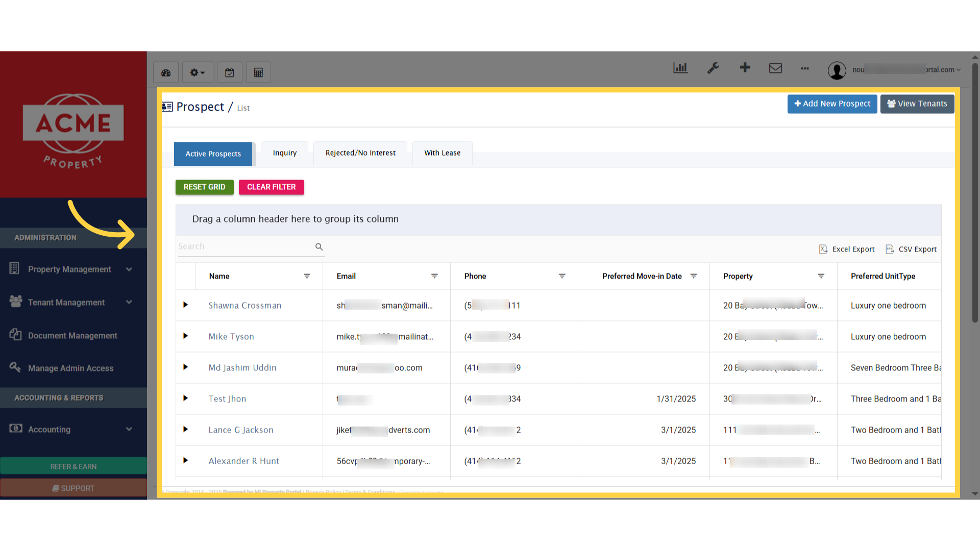Open the envelope messages icon

click(x=775, y=68)
